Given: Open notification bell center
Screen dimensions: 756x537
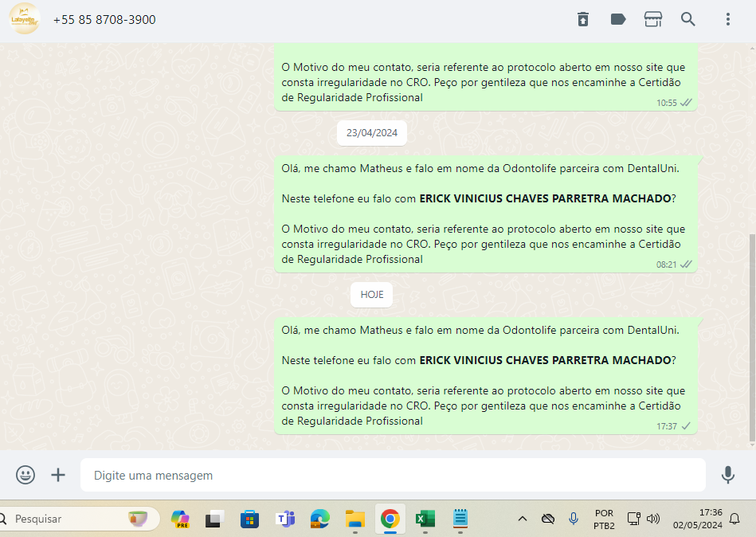Looking at the screenshot, I should [734, 519].
